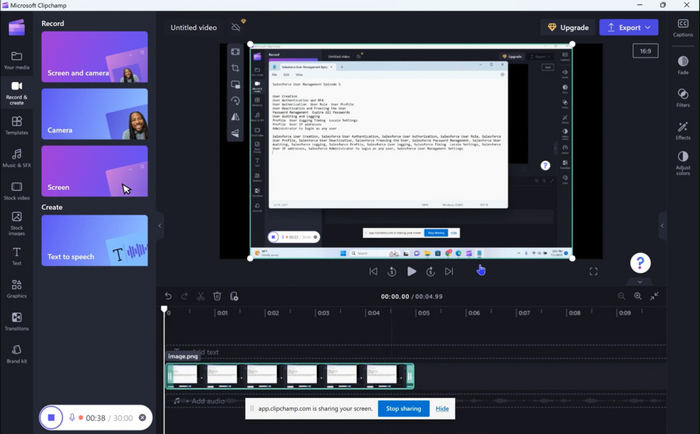This screenshot has height=434, width=700.
Task: Open the Your media tab
Action: (17, 60)
